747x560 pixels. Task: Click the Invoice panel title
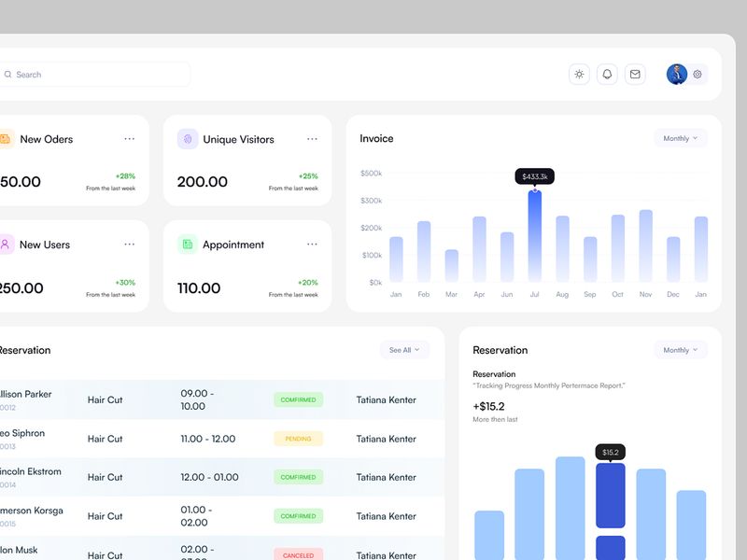click(x=376, y=138)
